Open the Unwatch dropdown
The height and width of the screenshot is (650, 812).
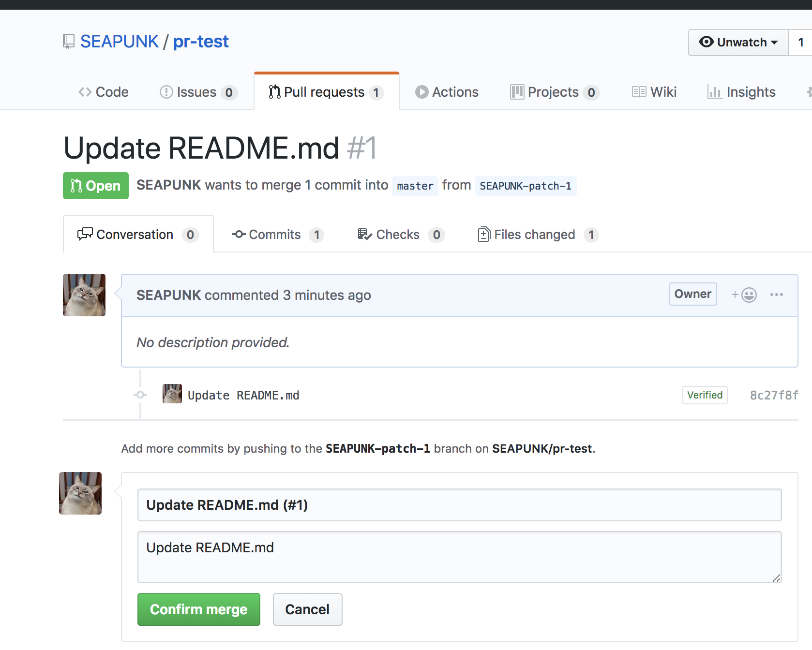point(737,42)
